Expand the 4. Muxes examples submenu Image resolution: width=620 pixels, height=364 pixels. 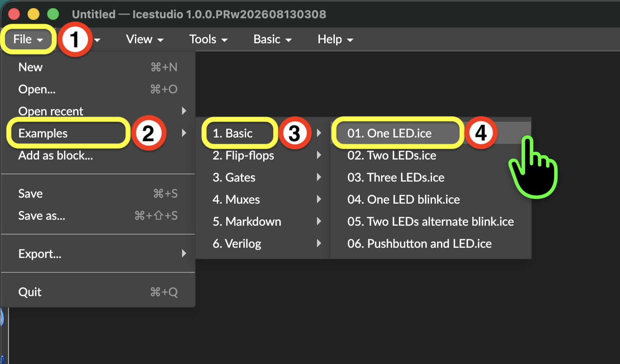coord(263,199)
